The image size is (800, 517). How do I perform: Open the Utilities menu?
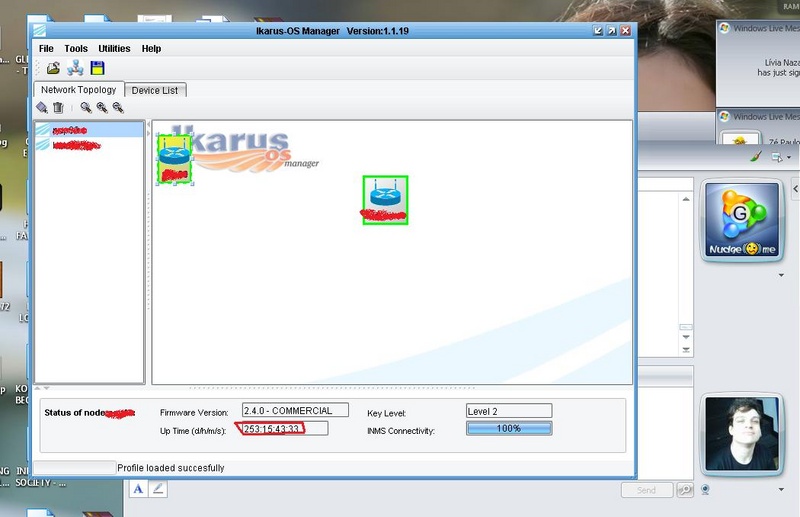click(x=114, y=48)
